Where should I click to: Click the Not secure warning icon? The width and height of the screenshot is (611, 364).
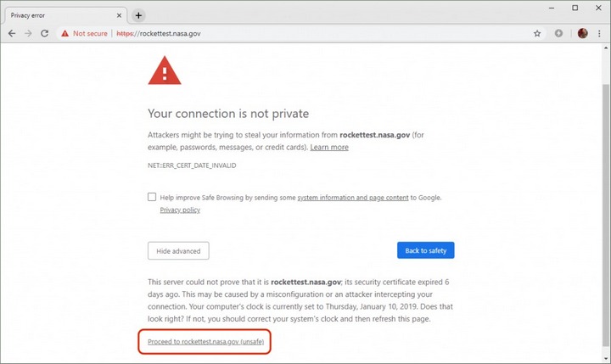[64, 33]
